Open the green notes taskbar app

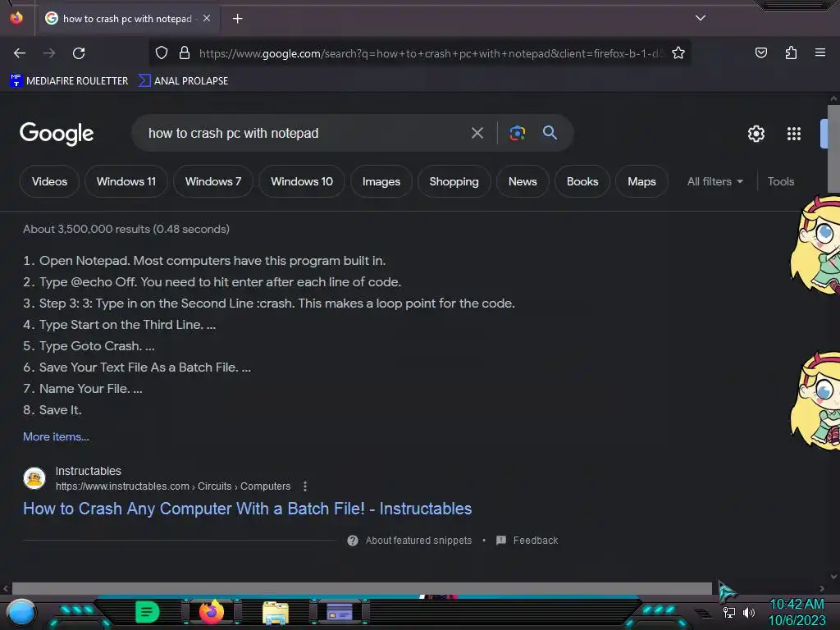147,612
